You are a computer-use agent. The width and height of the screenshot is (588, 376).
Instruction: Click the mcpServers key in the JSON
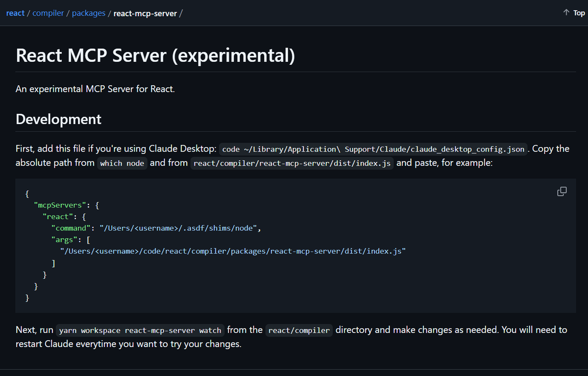61,205
